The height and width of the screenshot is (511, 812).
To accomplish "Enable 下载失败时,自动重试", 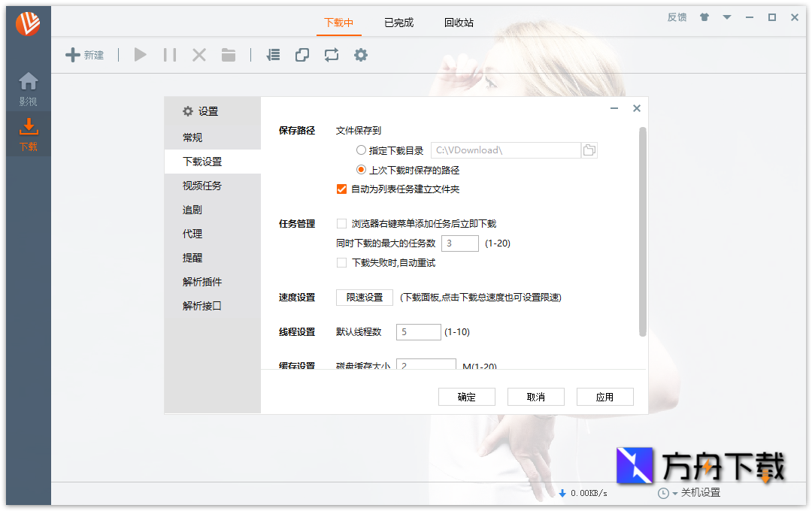I will coord(342,262).
